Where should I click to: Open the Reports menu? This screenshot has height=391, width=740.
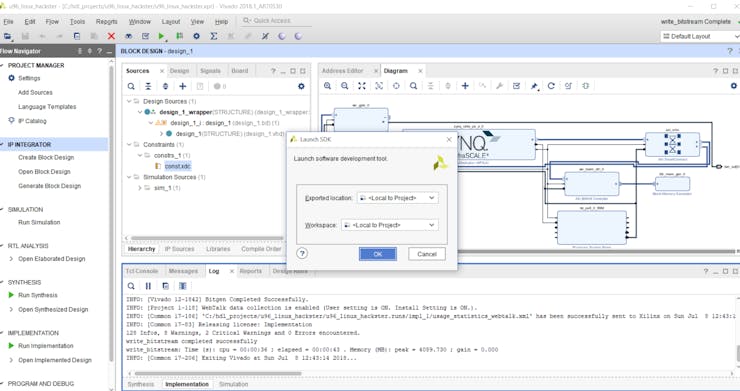click(107, 21)
